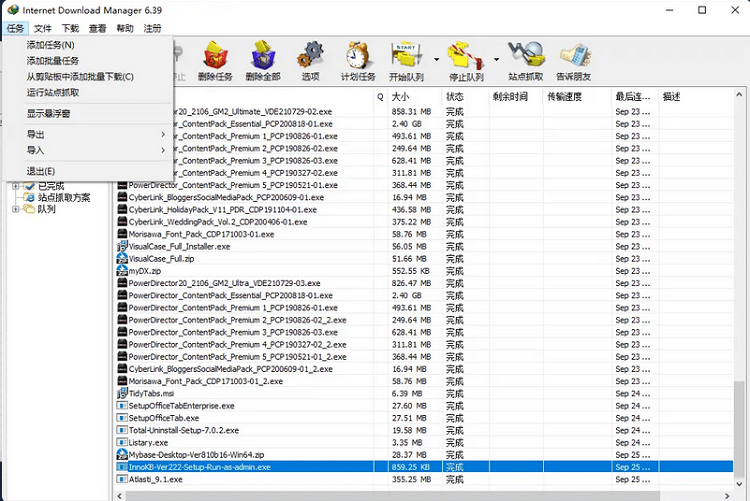The image size is (750, 501).
Task: Click installer icon of TidyTabs.msi
Action: pos(122,393)
